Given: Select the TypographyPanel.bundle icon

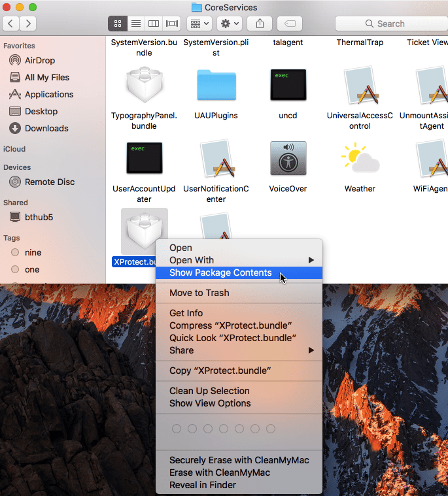Looking at the screenshot, I should tap(145, 85).
